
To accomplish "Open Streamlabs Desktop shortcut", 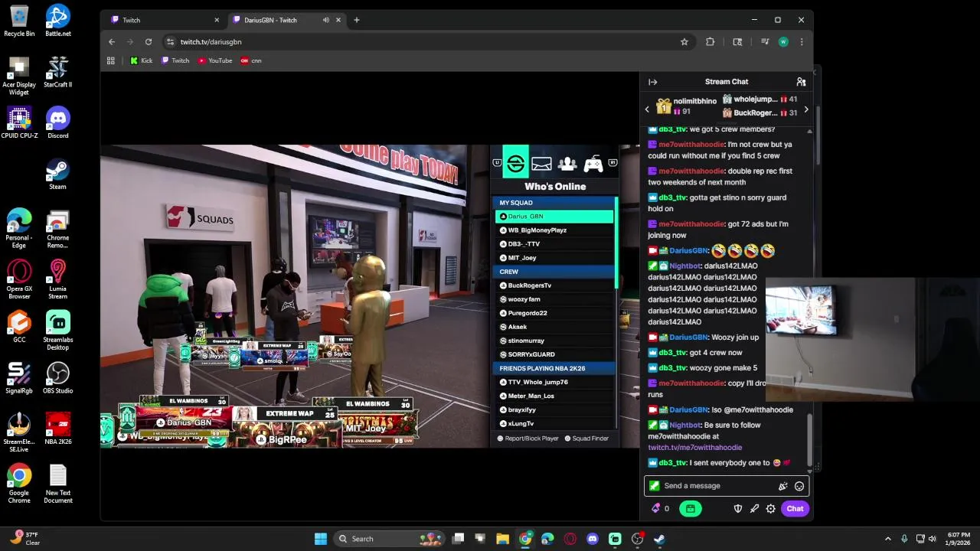I will coord(58,331).
